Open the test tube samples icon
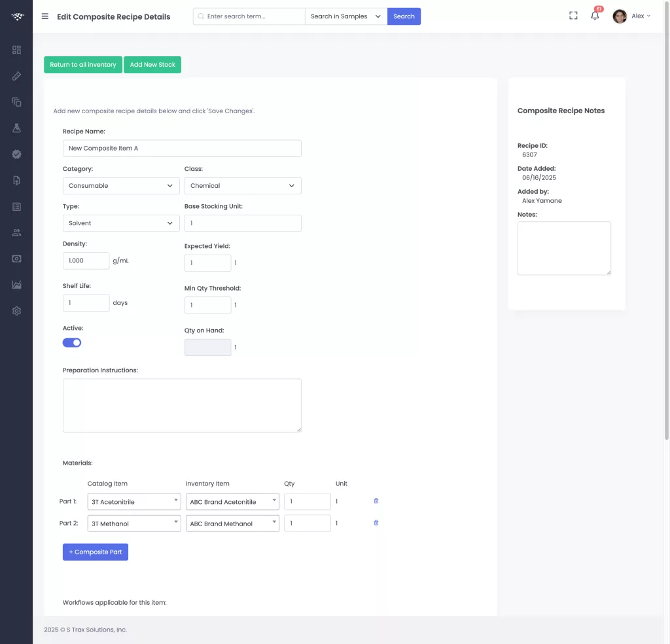The width and height of the screenshot is (670, 644). pyautogui.click(x=16, y=76)
